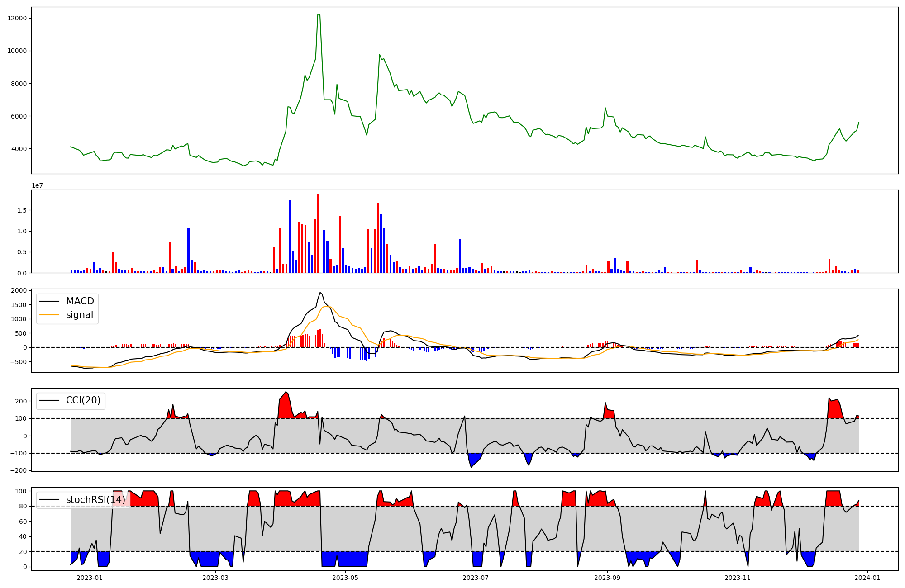Click the orange signal legend line swatch
Image resolution: width=905 pixels, height=588 pixels.
pos(49,315)
